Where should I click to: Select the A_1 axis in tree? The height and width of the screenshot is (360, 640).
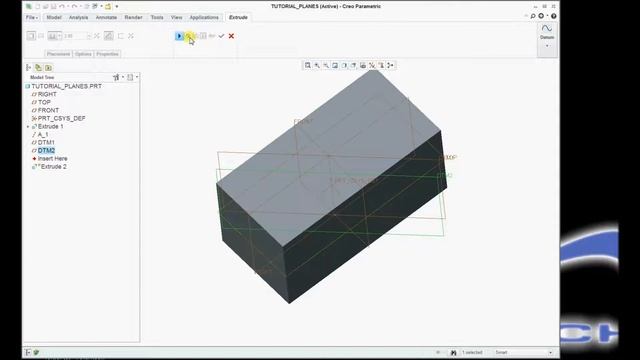(x=43, y=134)
